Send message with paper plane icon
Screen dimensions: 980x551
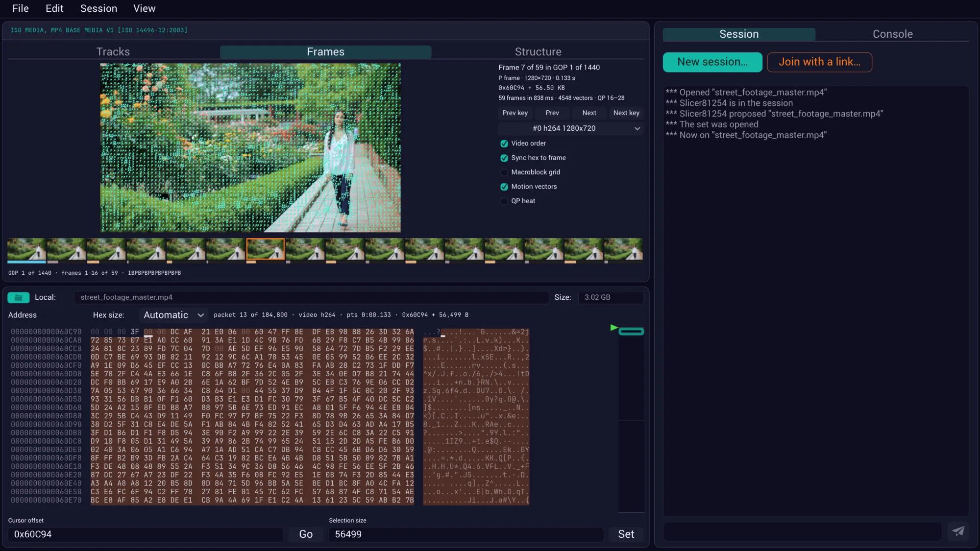[958, 531]
